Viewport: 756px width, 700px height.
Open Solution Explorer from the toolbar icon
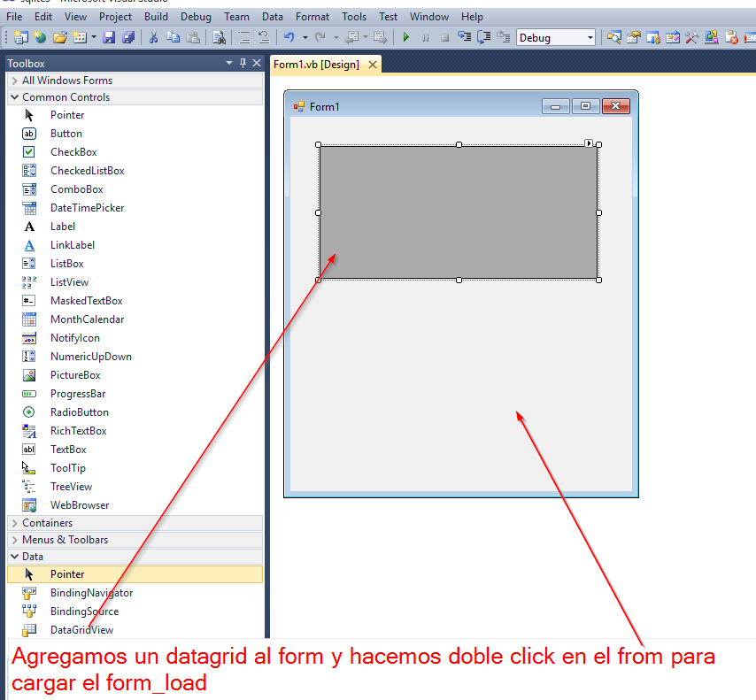tap(614, 37)
